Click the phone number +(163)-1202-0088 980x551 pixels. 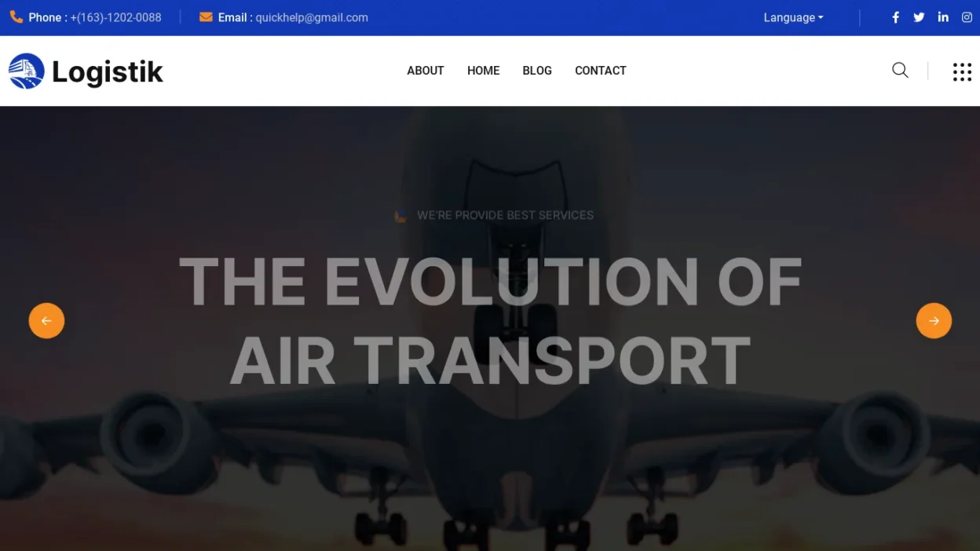coord(115,17)
